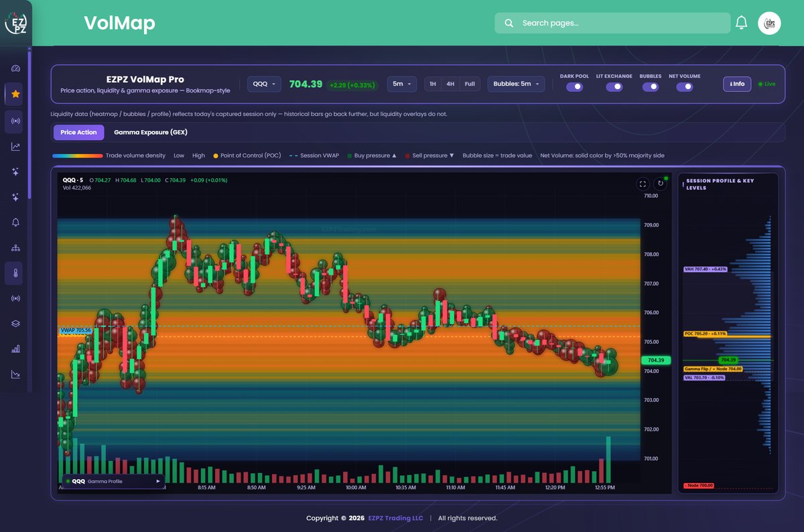Click the green Buy pressure legend dot
804x532 pixels.
pos(350,155)
